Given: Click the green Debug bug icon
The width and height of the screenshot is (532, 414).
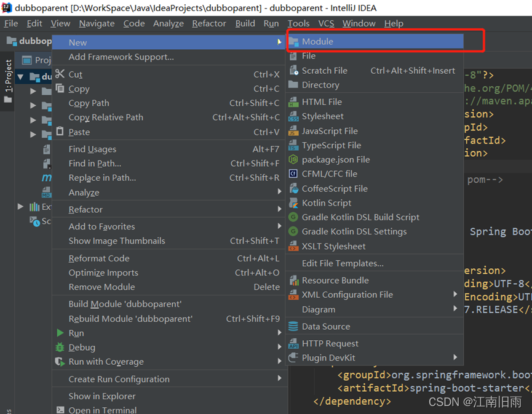Looking at the screenshot, I should point(60,347).
